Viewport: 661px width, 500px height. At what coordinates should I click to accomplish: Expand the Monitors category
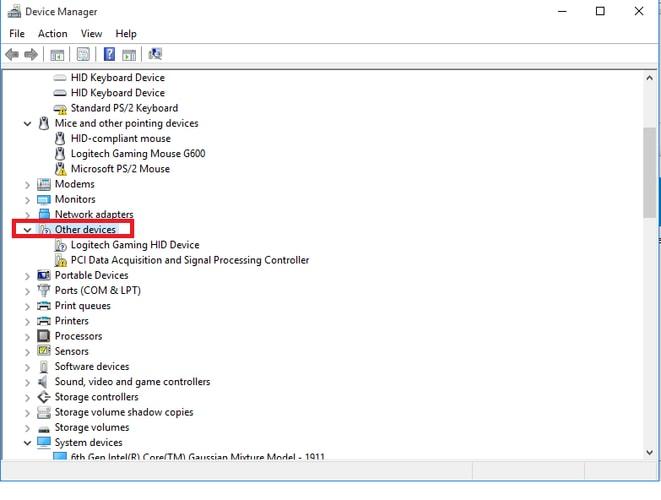point(27,200)
